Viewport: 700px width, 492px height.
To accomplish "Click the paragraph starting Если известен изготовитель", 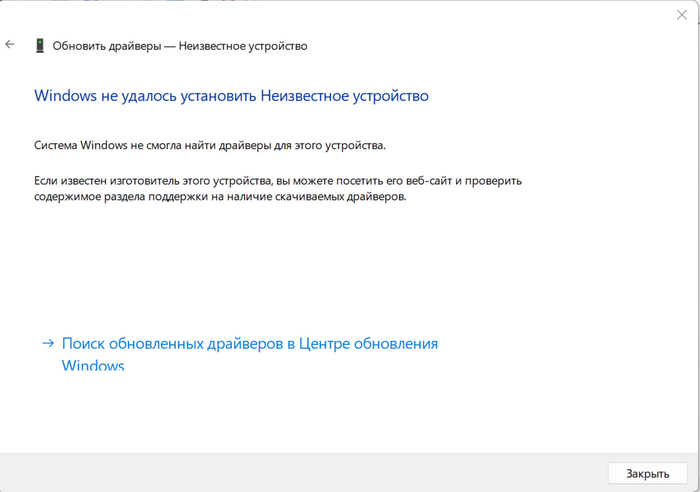I will [278, 188].
